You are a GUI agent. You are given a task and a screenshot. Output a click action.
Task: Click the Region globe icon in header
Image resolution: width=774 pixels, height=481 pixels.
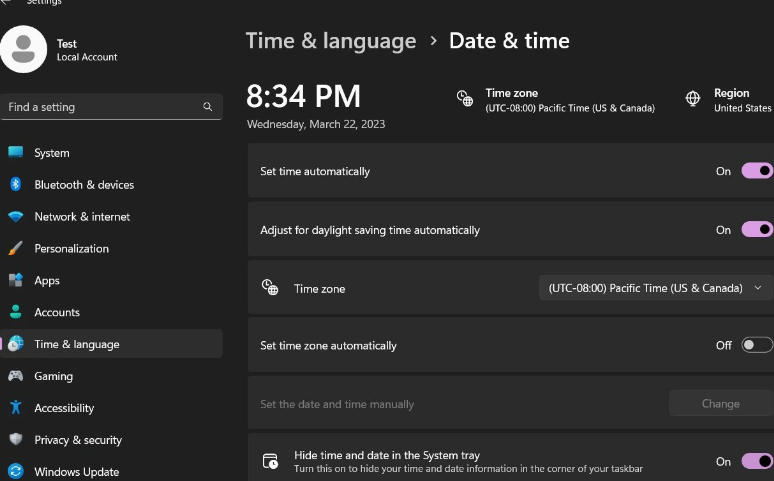(x=693, y=99)
